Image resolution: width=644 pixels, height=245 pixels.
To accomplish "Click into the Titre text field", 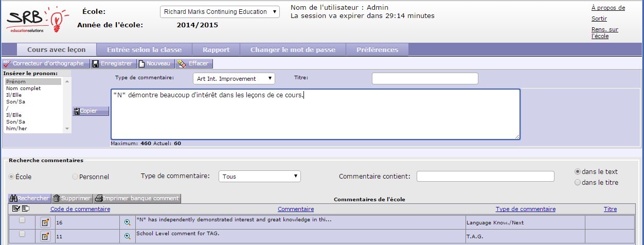I will pyautogui.click(x=424, y=79).
